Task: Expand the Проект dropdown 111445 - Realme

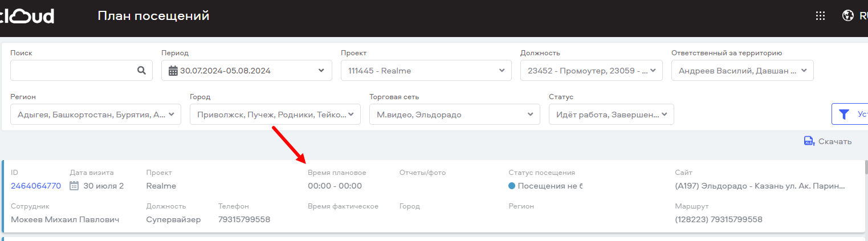Action: coord(426,71)
